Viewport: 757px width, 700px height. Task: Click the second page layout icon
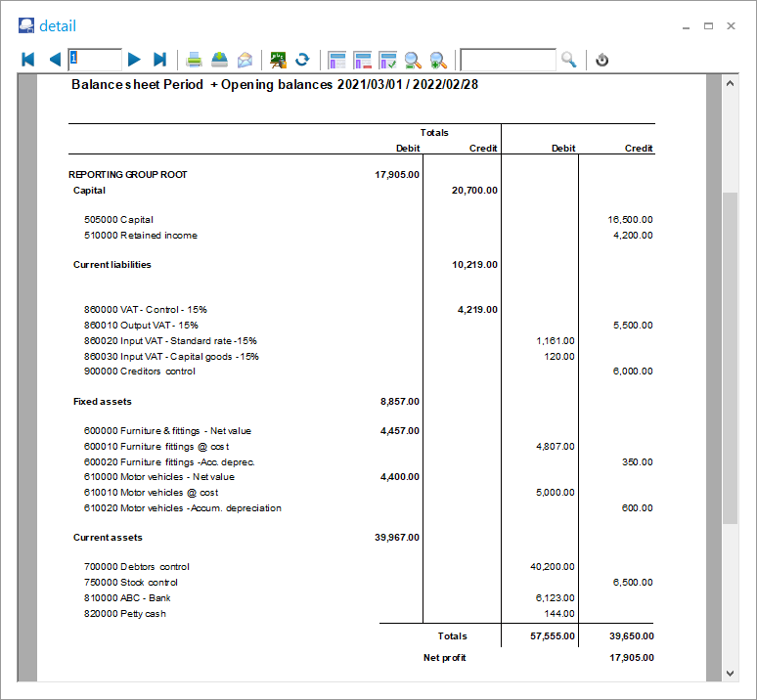tap(363, 60)
